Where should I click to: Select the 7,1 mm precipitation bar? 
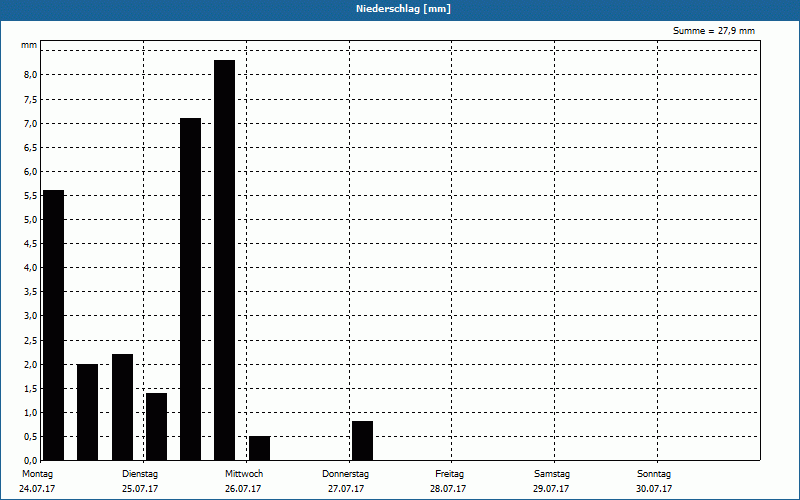190,289
